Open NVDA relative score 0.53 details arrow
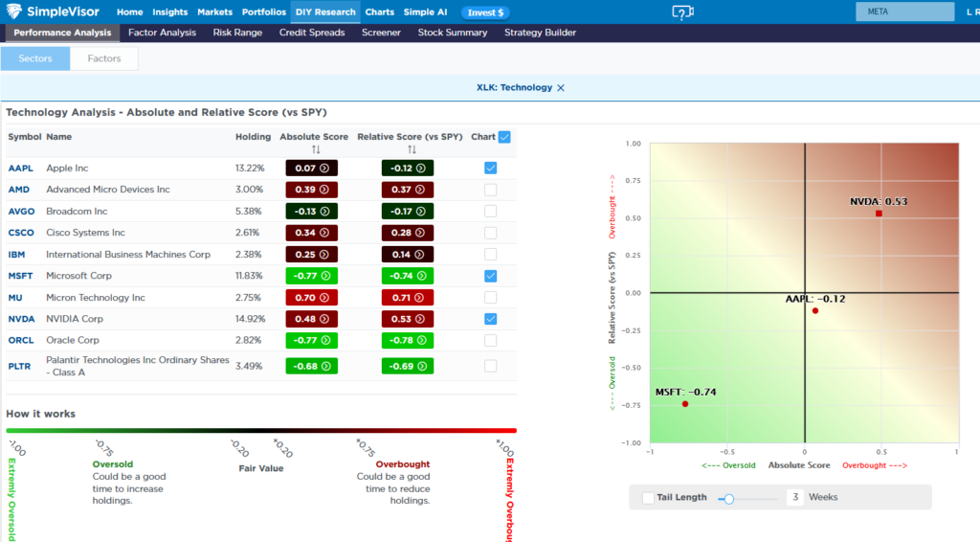980x542 pixels. [419, 319]
